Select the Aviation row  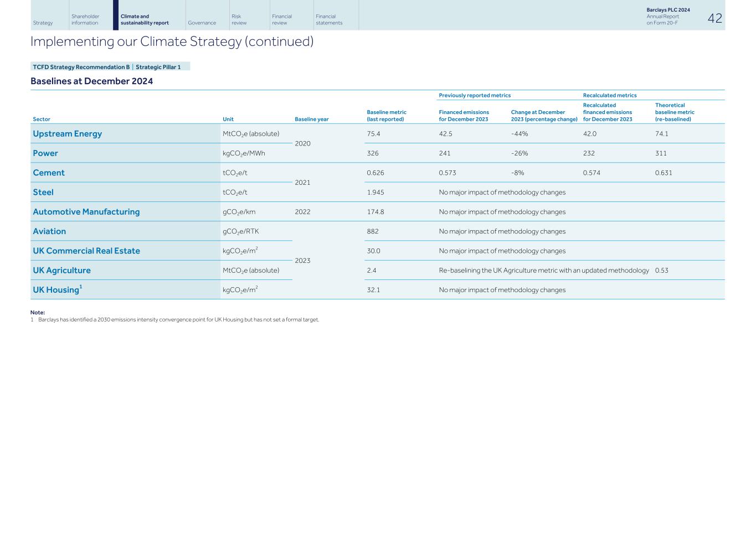(49, 231)
